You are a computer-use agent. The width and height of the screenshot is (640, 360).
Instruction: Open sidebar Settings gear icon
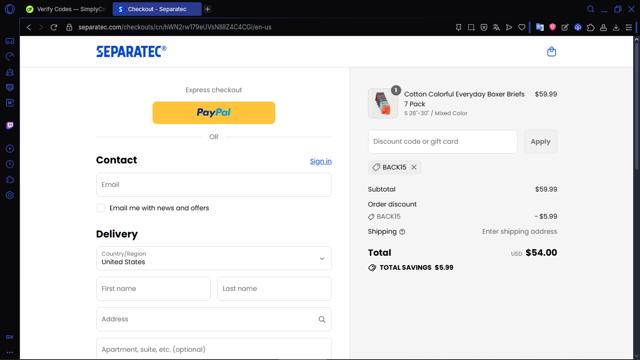point(10,195)
